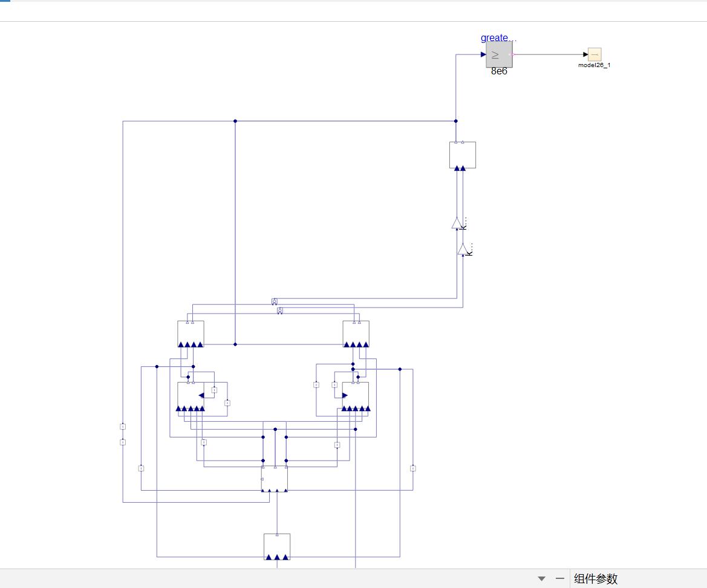Viewport: 707px width, 588px height.
Task: Select the bottom-most three-input block
Action: click(277, 547)
